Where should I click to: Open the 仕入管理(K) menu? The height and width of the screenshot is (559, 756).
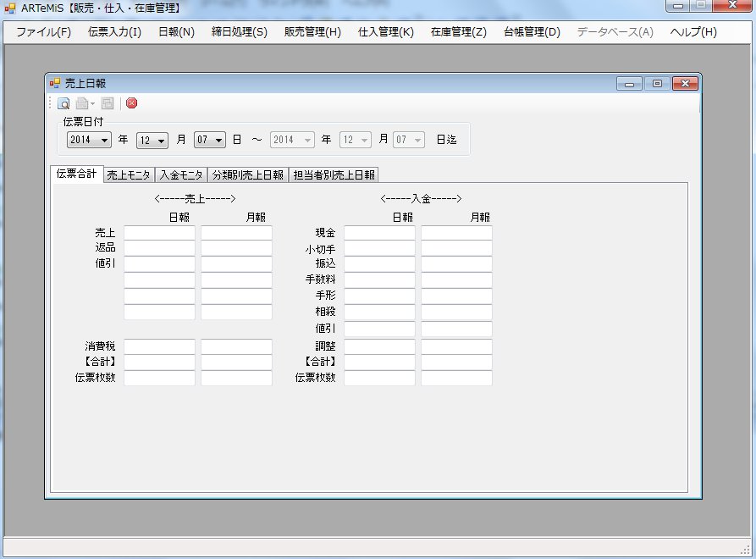tap(386, 32)
